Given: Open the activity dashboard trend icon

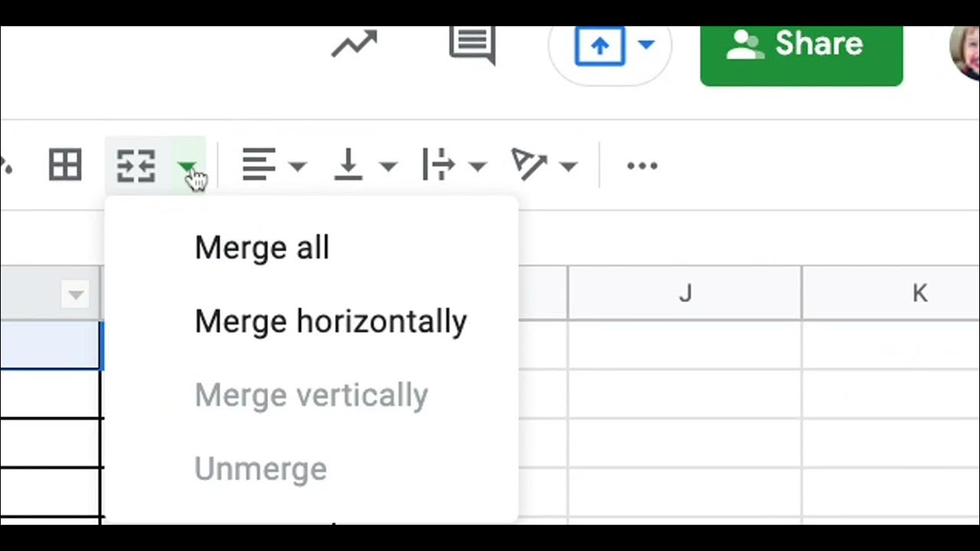Looking at the screenshot, I should (x=354, y=44).
